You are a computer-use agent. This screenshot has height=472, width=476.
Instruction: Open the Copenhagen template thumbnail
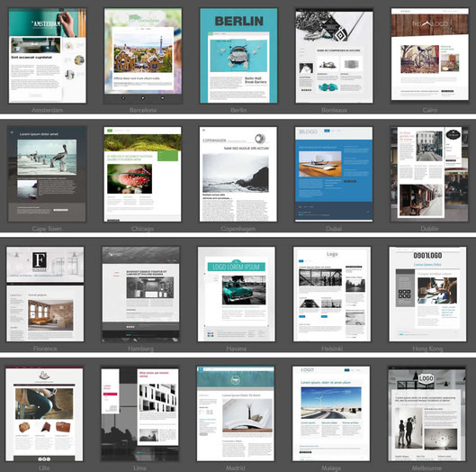[238, 174]
